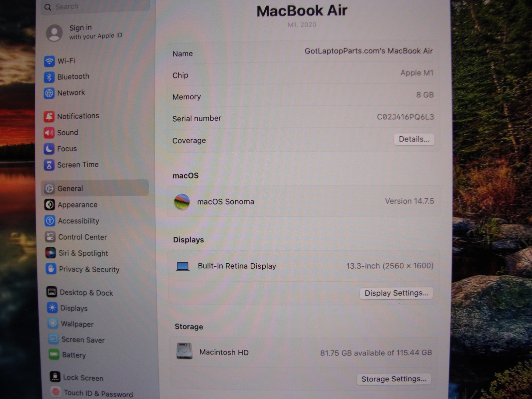This screenshot has width=532, height=399.
Task: Click the Search field
Action: 96,7
